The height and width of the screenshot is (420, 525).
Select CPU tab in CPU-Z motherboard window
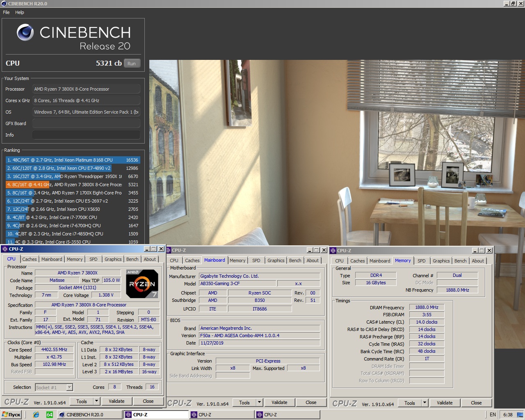(174, 260)
